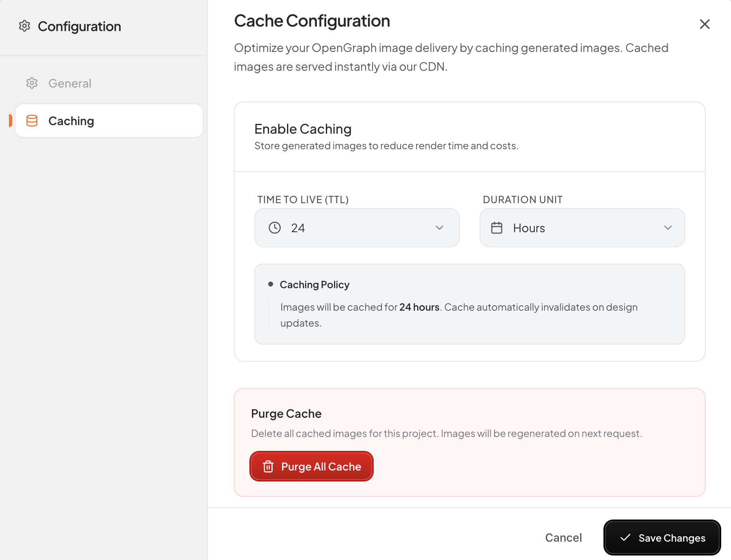Close the Cache Configuration dialog
The height and width of the screenshot is (560, 731).
tap(704, 24)
